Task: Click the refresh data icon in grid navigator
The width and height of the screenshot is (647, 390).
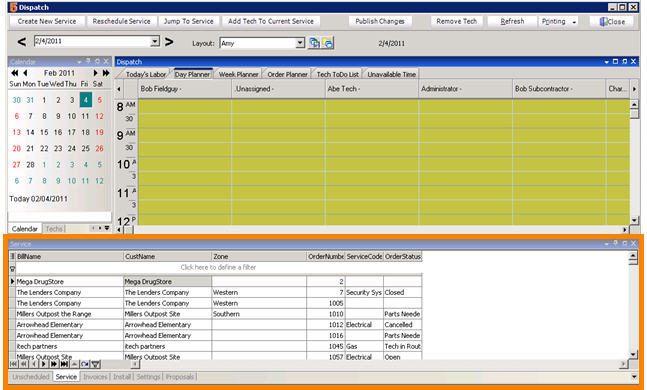Action: pos(85,364)
